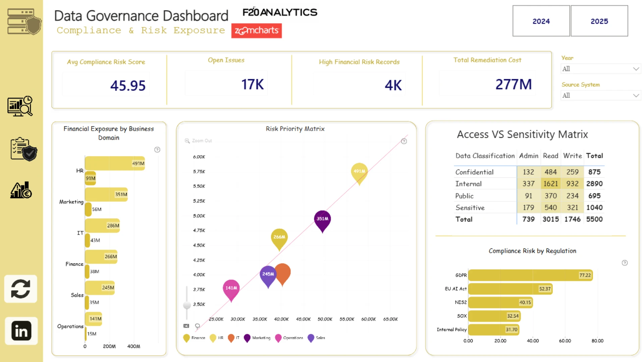
Task: Open the compliance checklist shield page icon
Action: [x=23, y=149]
